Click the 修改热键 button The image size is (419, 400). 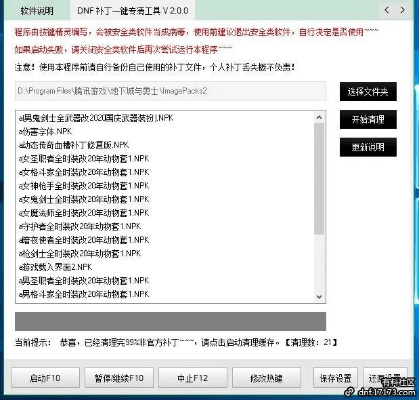[266, 378]
